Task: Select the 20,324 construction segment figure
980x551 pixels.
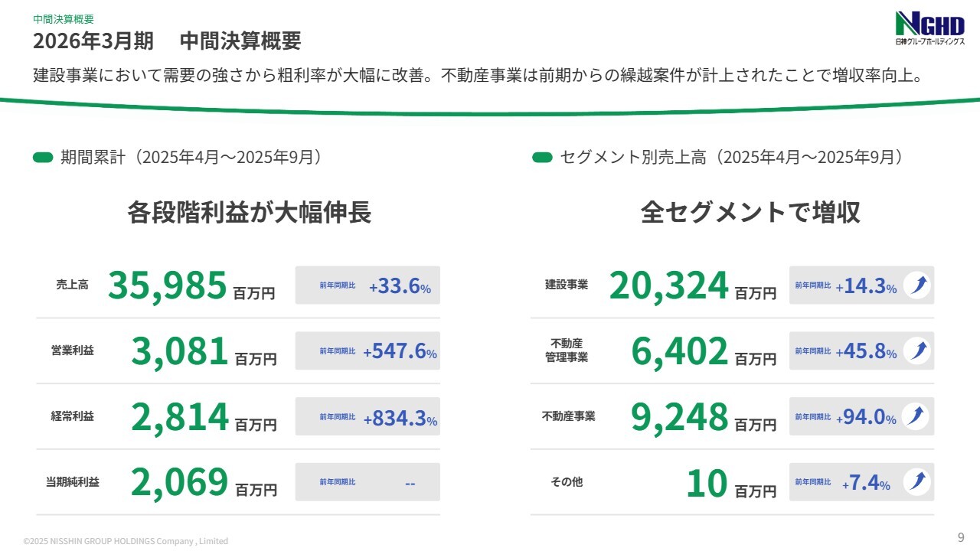Action: 668,285
